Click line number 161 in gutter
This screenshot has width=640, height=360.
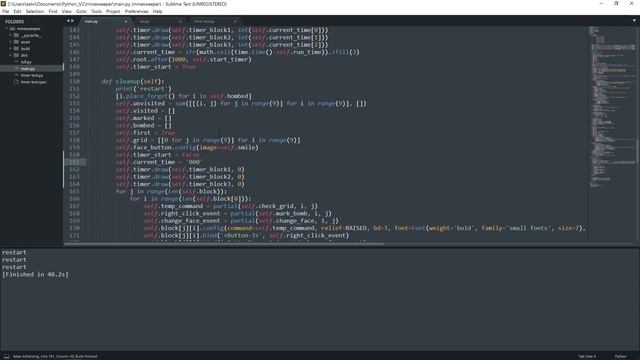[75, 162]
